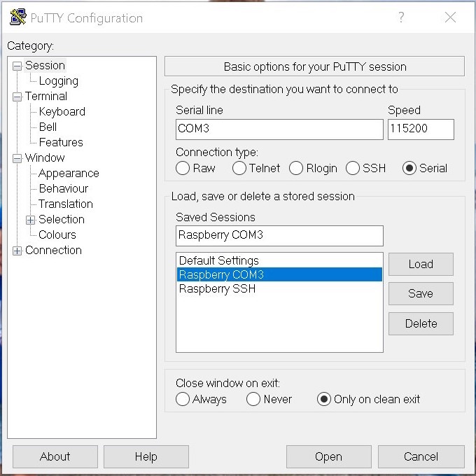Open the Logging category
This screenshot has width=476, height=476.
tap(59, 80)
